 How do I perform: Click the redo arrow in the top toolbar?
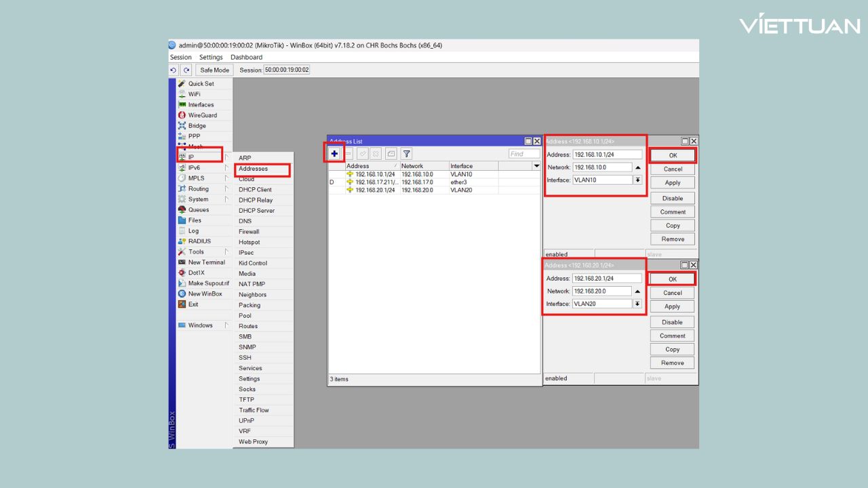[x=186, y=70]
